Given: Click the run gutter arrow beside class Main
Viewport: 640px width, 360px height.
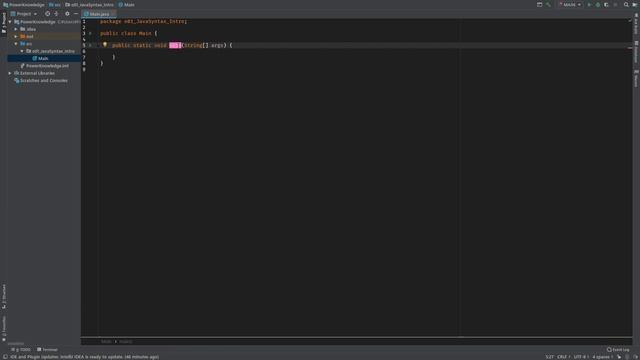Looking at the screenshot, I should 90,33.
